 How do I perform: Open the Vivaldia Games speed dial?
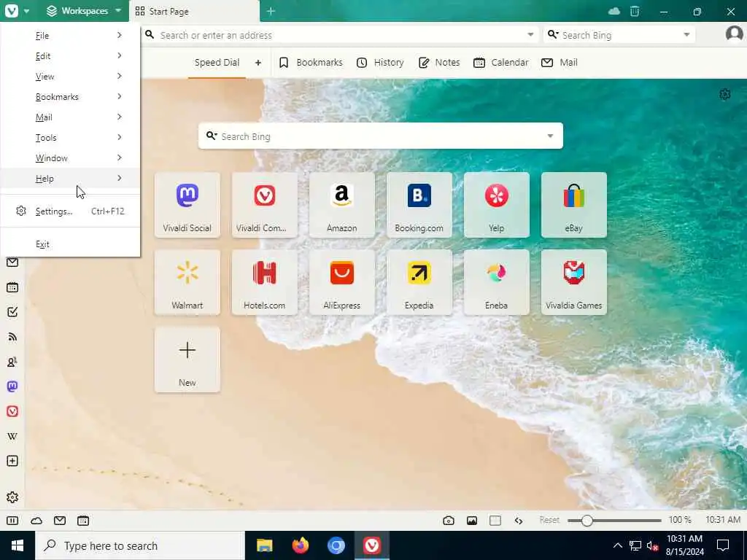coord(573,282)
